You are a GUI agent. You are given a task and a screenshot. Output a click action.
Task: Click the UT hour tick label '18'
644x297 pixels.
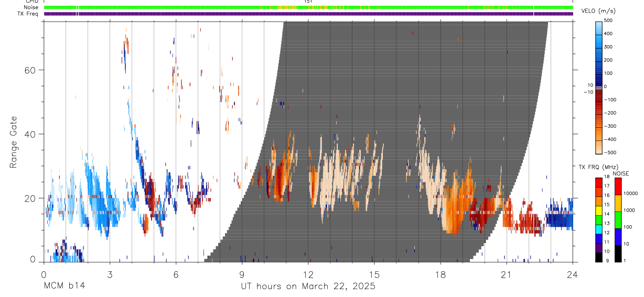pyautogui.click(x=440, y=274)
